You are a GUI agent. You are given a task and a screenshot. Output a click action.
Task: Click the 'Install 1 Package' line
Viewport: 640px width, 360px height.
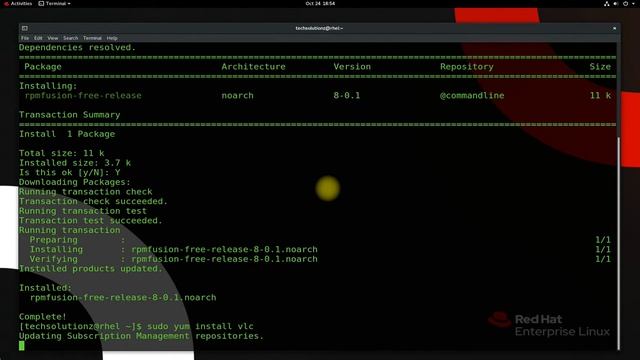click(x=67, y=134)
